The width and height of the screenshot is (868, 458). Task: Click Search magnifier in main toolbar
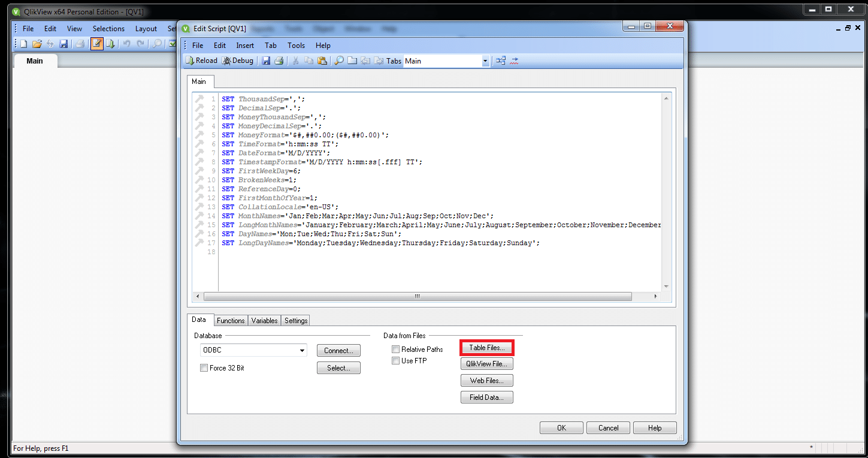coord(157,44)
